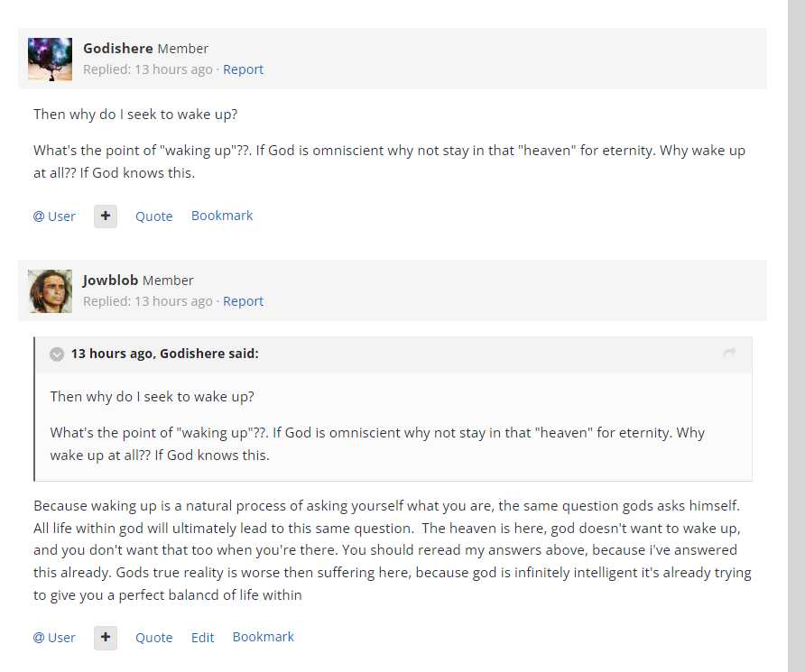The width and height of the screenshot is (805, 672).
Task: Edit Jowblob's post
Action: tap(202, 638)
